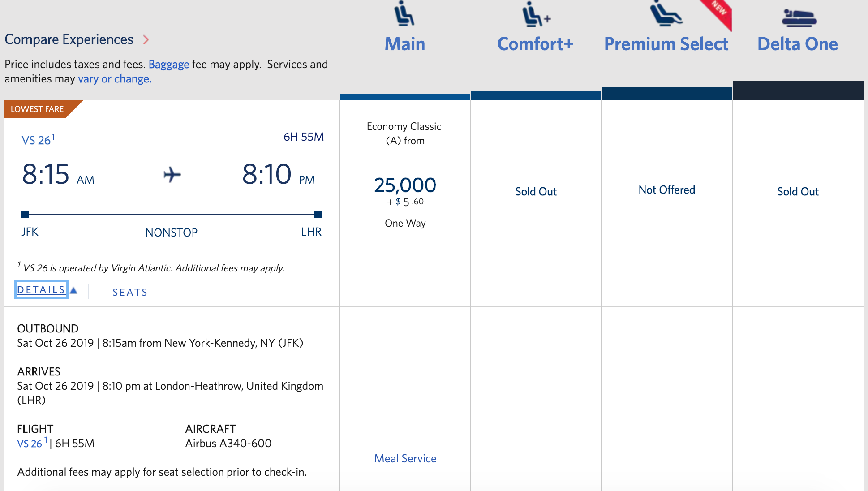Collapse the DETAILS flight section

click(41, 290)
